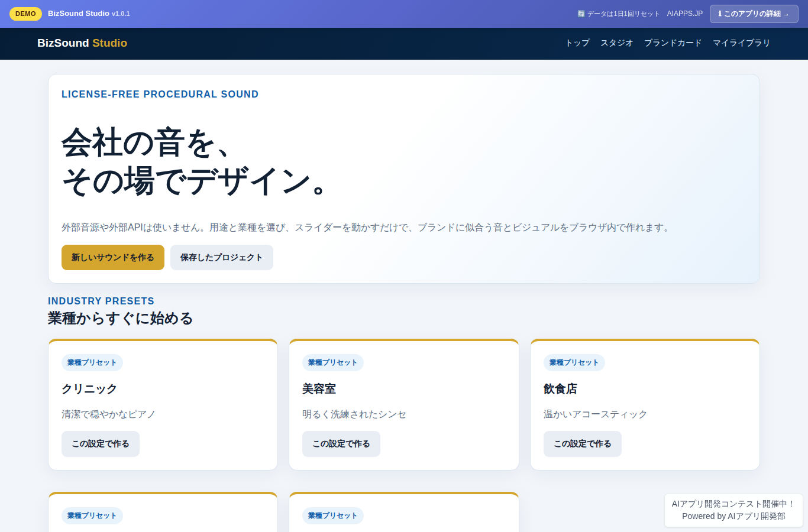Click the DEMO badge
This screenshot has width=808, height=532.
[x=25, y=14]
